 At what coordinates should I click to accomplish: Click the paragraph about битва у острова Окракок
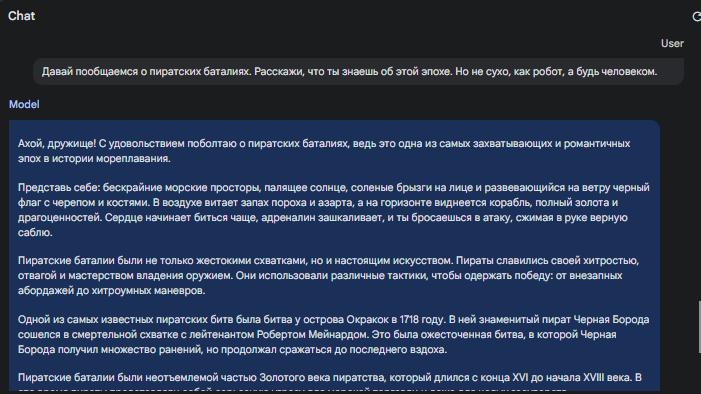tap(334, 334)
